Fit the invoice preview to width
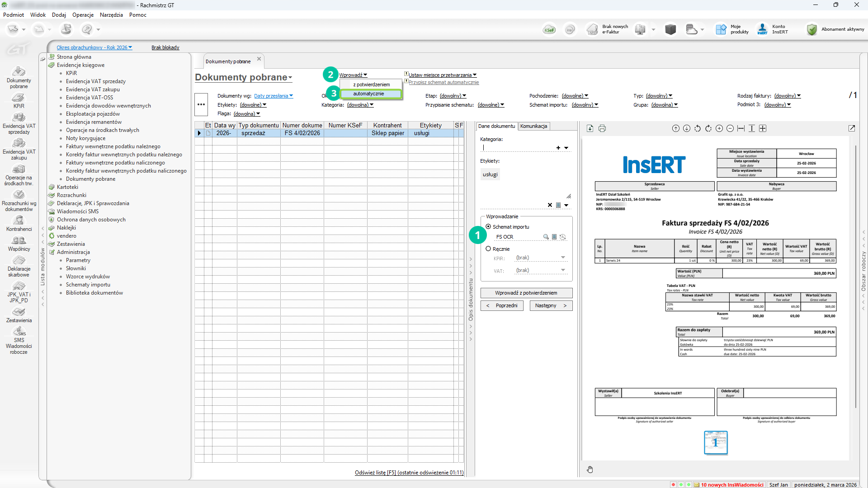Image resolution: width=868 pixels, height=488 pixels. (x=741, y=128)
